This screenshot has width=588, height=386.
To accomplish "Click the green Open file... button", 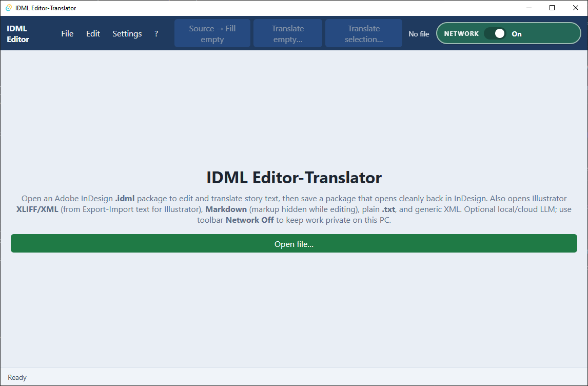I will pyautogui.click(x=293, y=244).
